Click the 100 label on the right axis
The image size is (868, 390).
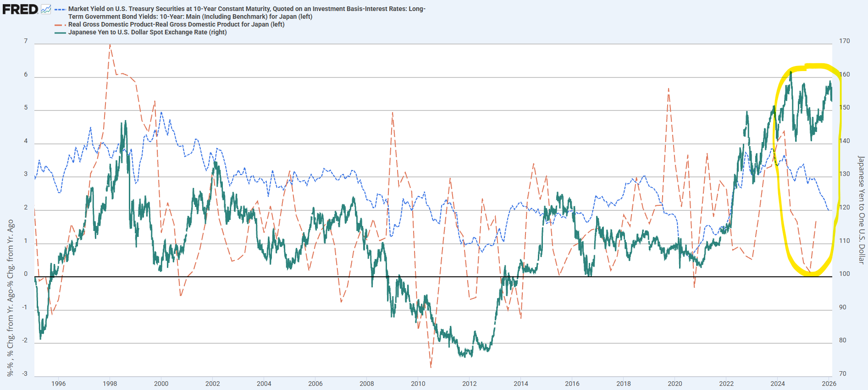tap(844, 274)
